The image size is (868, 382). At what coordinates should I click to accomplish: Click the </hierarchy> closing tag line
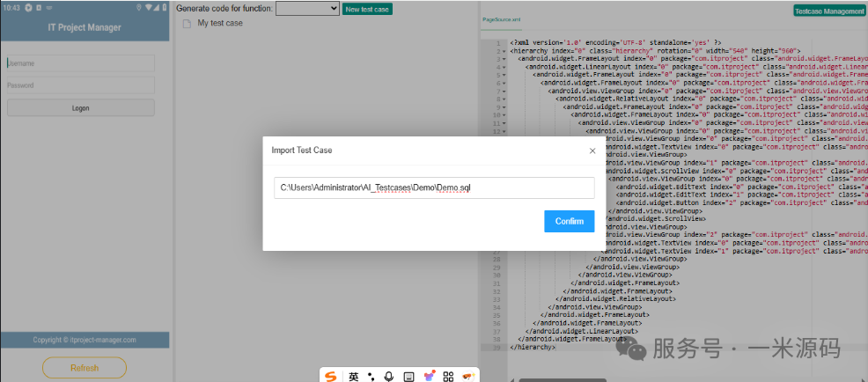(x=533, y=347)
